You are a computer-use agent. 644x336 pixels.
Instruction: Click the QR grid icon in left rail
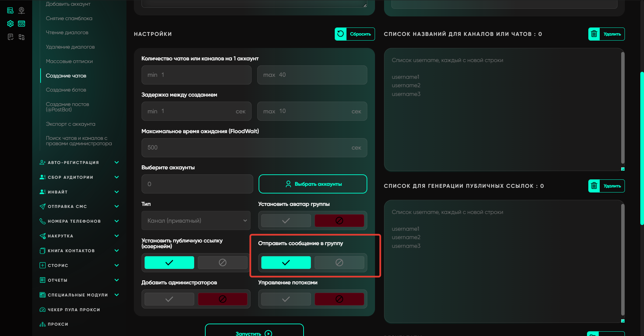pyautogui.click(x=21, y=37)
